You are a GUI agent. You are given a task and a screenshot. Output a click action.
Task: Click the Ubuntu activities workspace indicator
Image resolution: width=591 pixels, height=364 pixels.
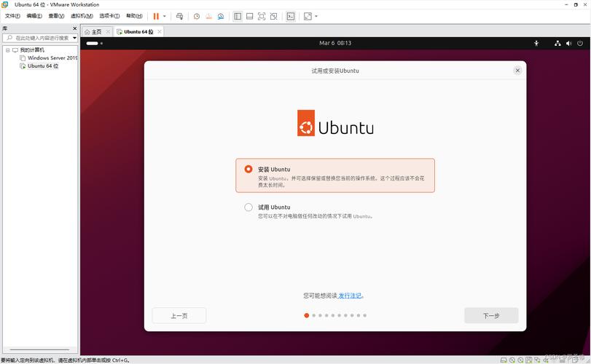[94, 43]
